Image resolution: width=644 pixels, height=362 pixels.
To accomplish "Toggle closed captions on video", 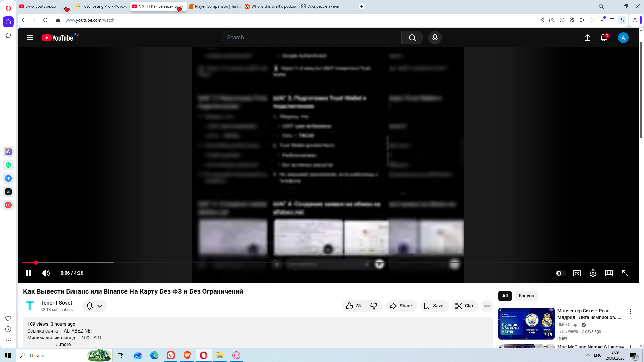I will (x=577, y=273).
